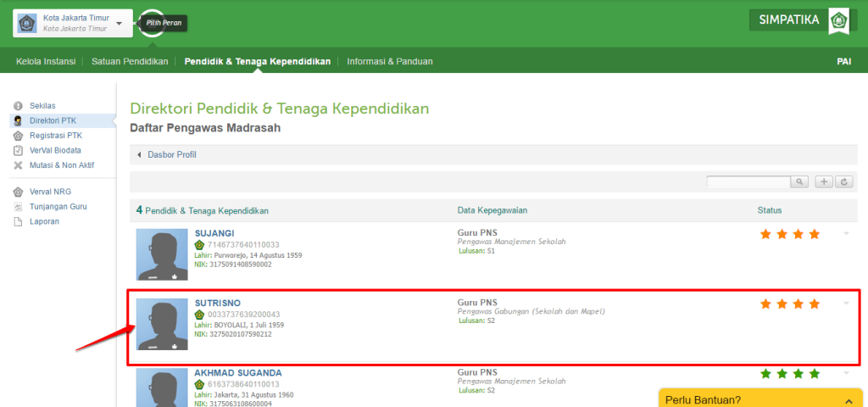The width and height of the screenshot is (868, 407).
Task: Click the Direktori PTK sidebar icon
Action: point(18,120)
